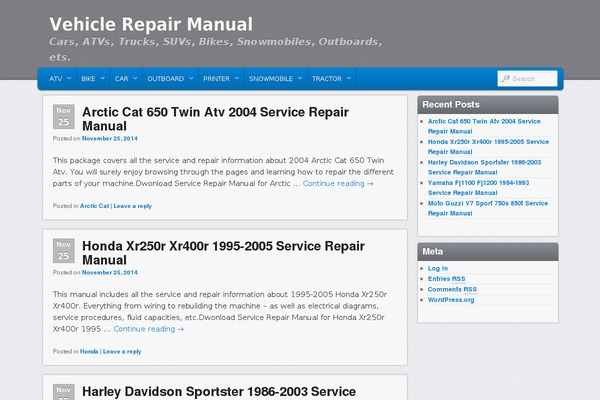The width and height of the screenshot is (600, 400).
Task: Leave a reply on Honda post
Action: point(122,351)
